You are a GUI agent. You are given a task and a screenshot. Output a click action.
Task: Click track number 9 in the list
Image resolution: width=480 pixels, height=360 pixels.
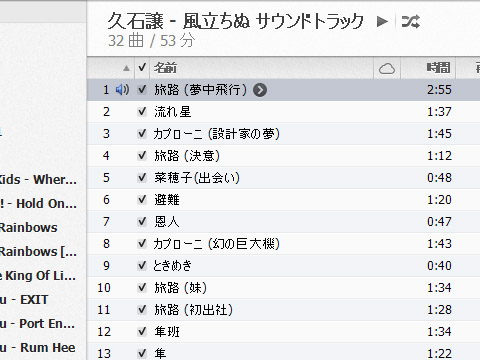(x=106, y=266)
